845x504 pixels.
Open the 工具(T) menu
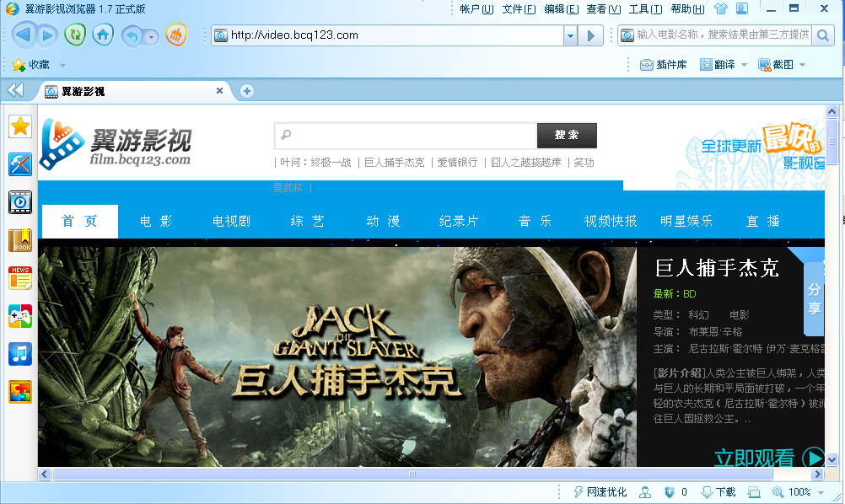[645, 8]
